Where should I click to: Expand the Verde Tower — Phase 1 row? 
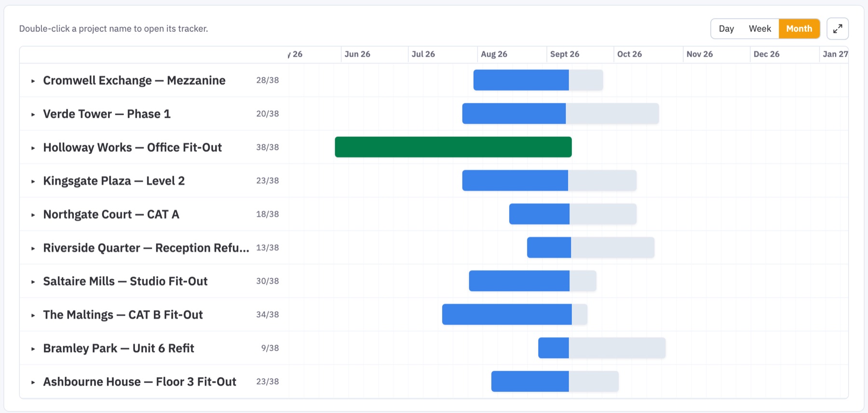click(33, 114)
